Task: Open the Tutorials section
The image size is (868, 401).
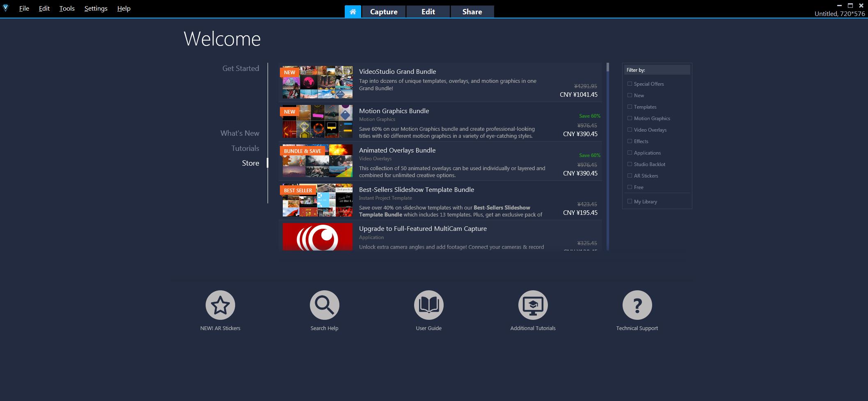Action: (x=245, y=148)
